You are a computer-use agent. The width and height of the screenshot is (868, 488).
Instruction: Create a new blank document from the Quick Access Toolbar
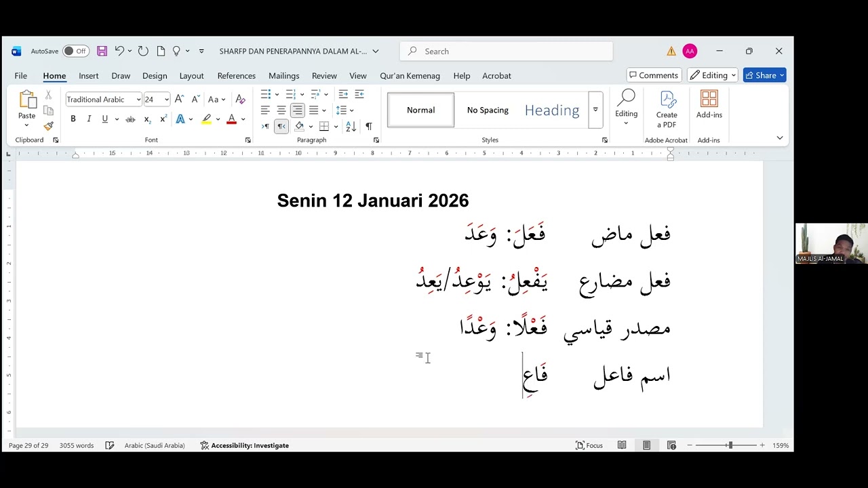161,51
